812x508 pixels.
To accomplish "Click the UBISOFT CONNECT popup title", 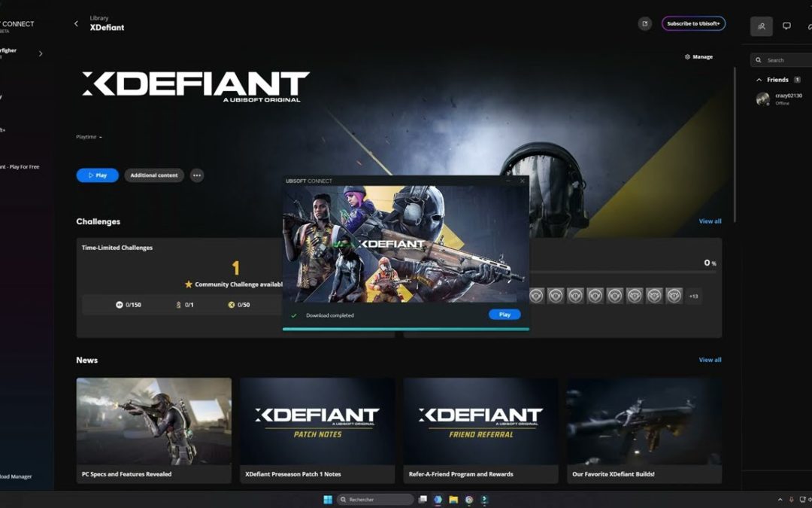I will pyautogui.click(x=309, y=181).
